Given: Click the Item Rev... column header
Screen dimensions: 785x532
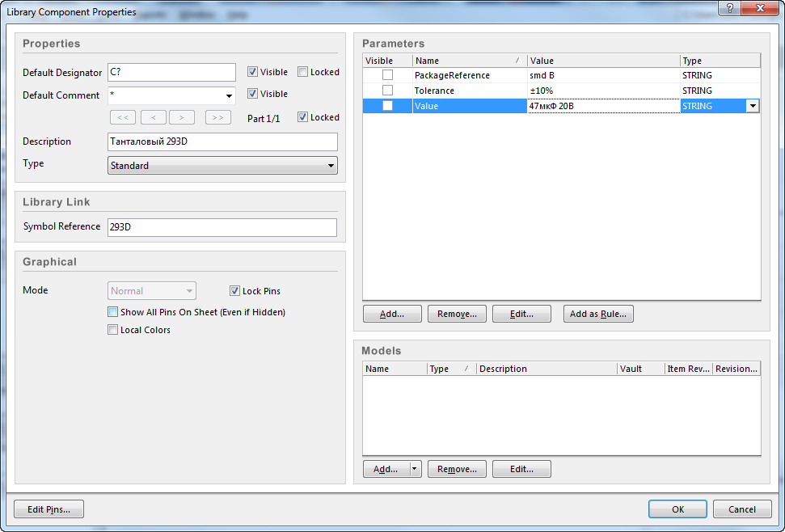Looking at the screenshot, I should tap(688, 369).
